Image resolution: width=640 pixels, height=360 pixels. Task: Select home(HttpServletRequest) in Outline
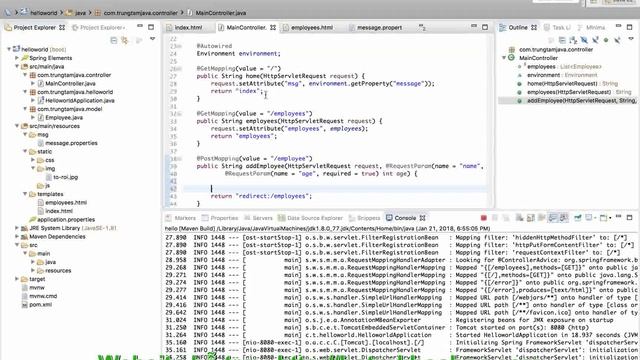pos(561,84)
